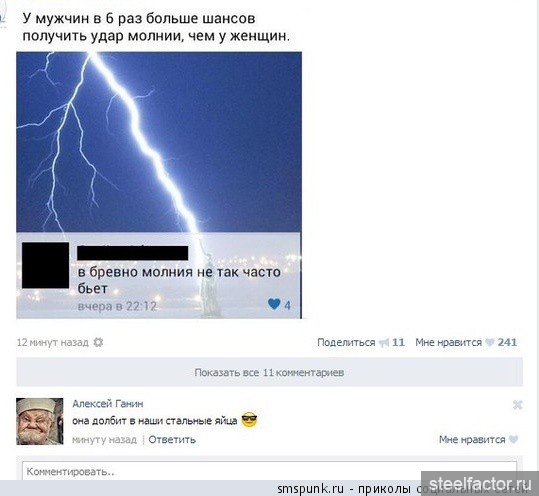Image resolution: width=539 pixels, height=496 pixels.
Task: Open the lightning photo attachment
Action: coord(159,185)
